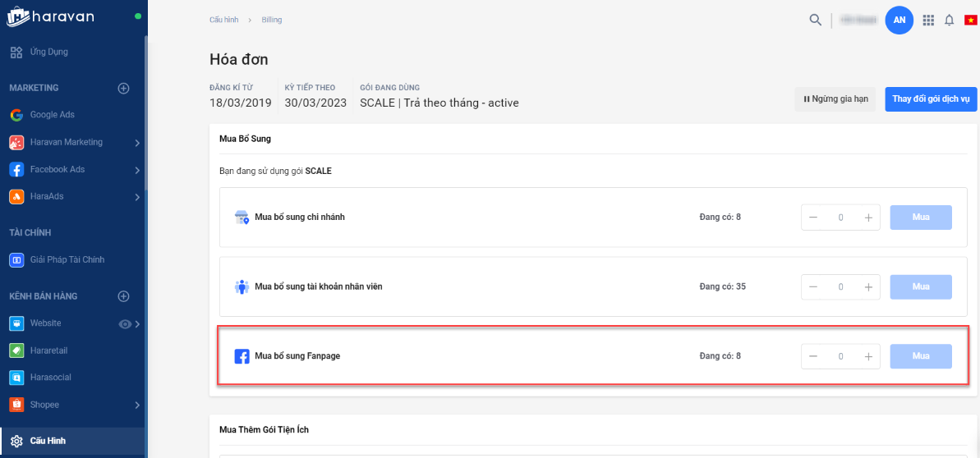
Task: Decrease the Fanpage quantity with minus
Action: (x=813, y=356)
